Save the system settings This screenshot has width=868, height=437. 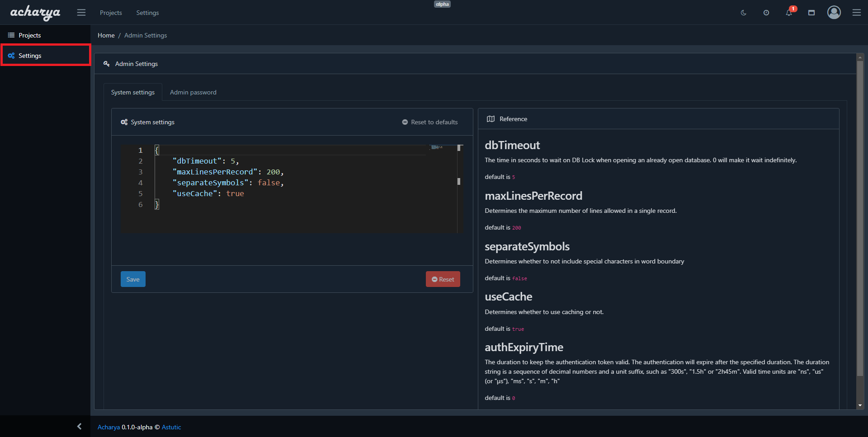[x=133, y=279]
